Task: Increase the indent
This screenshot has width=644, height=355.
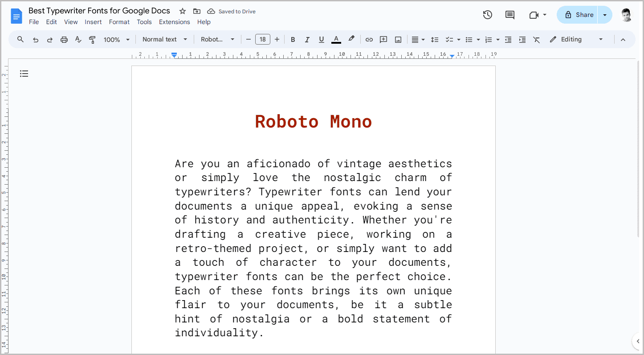Action: (522, 39)
